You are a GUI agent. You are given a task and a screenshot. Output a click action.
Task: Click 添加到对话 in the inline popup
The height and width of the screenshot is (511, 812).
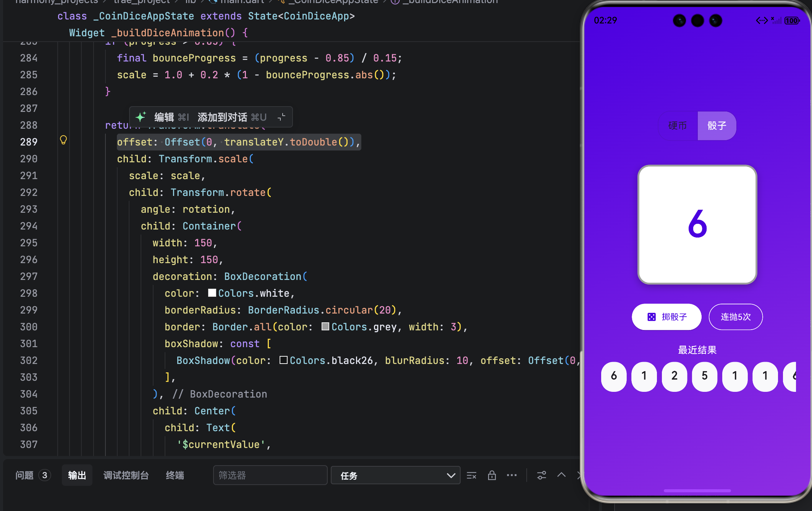click(x=222, y=117)
